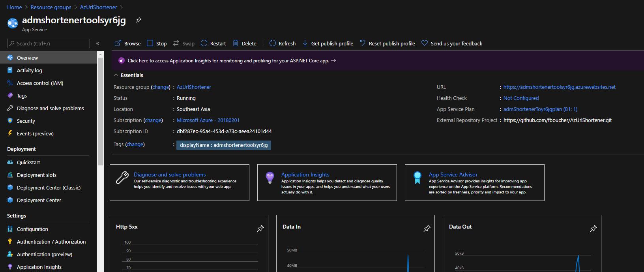Pin the Data Out chart
This screenshot has height=272, width=644.
593,229
